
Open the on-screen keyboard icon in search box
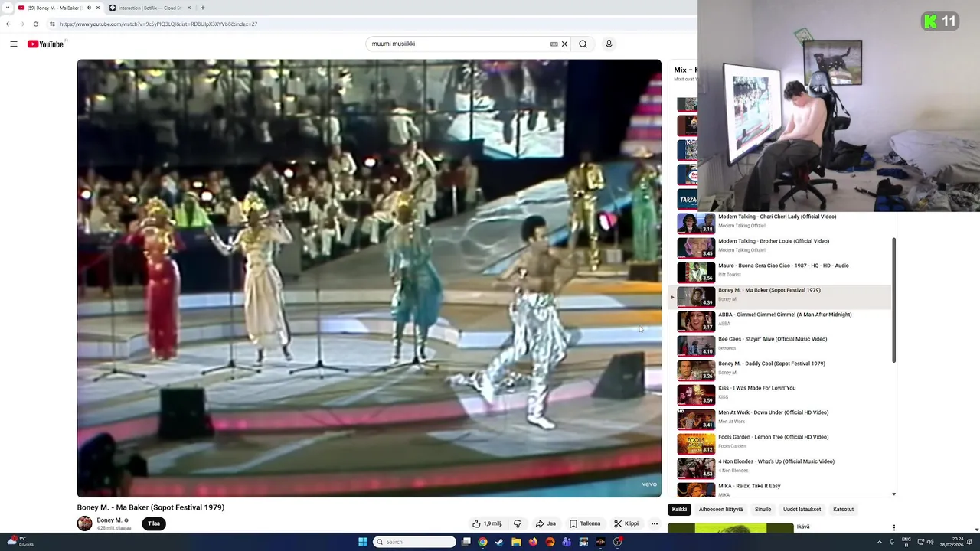click(554, 44)
